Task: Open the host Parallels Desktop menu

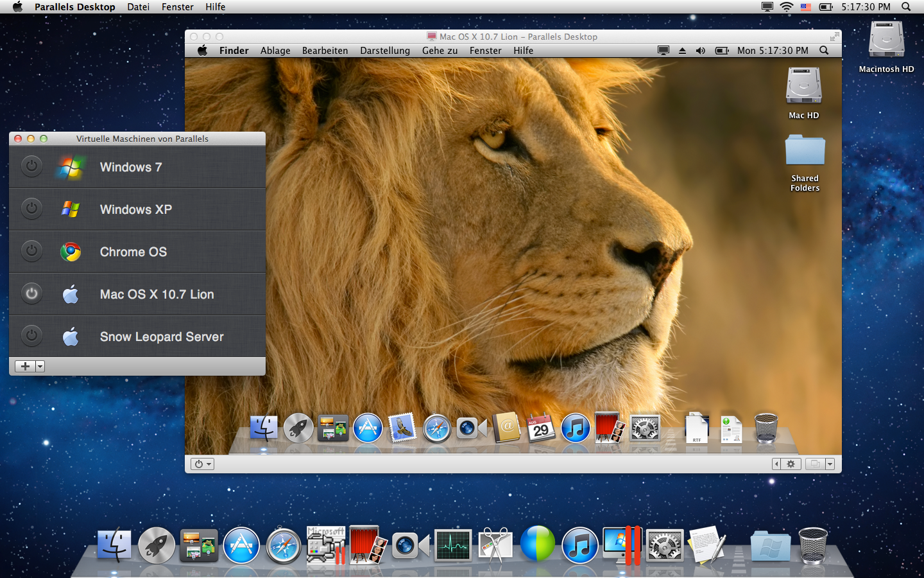Action: [x=75, y=7]
